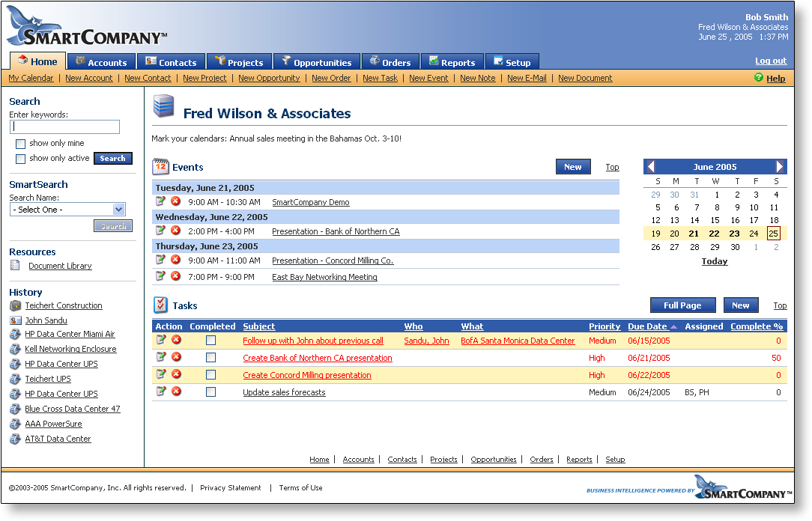
Task: Switch to the Projects tab
Action: (x=239, y=61)
